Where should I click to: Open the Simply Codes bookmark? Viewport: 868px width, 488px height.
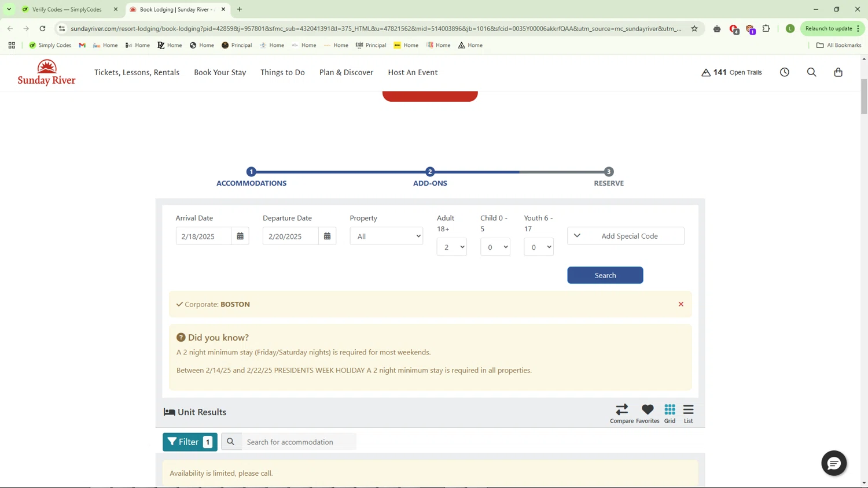click(x=50, y=45)
